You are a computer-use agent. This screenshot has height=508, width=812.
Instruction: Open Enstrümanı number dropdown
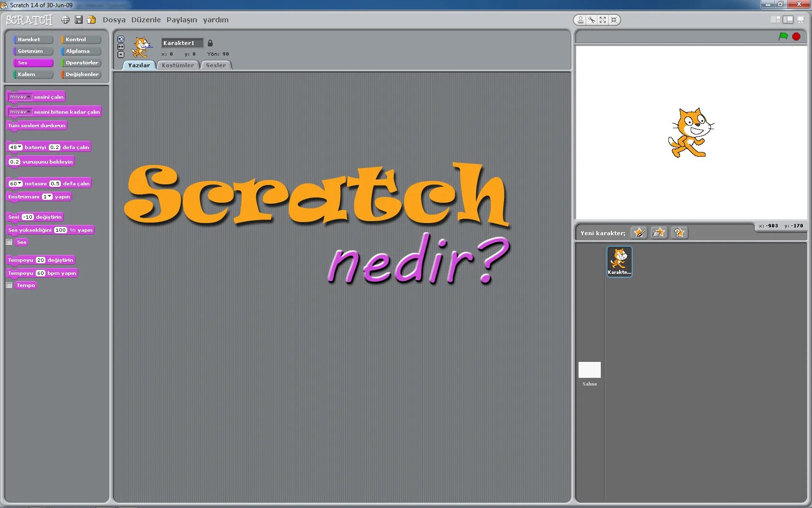47,197
